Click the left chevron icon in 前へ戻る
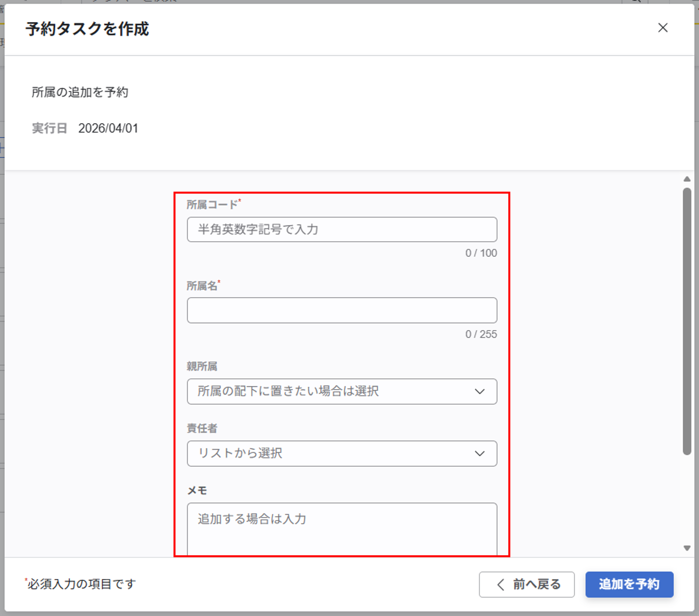 click(x=501, y=585)
